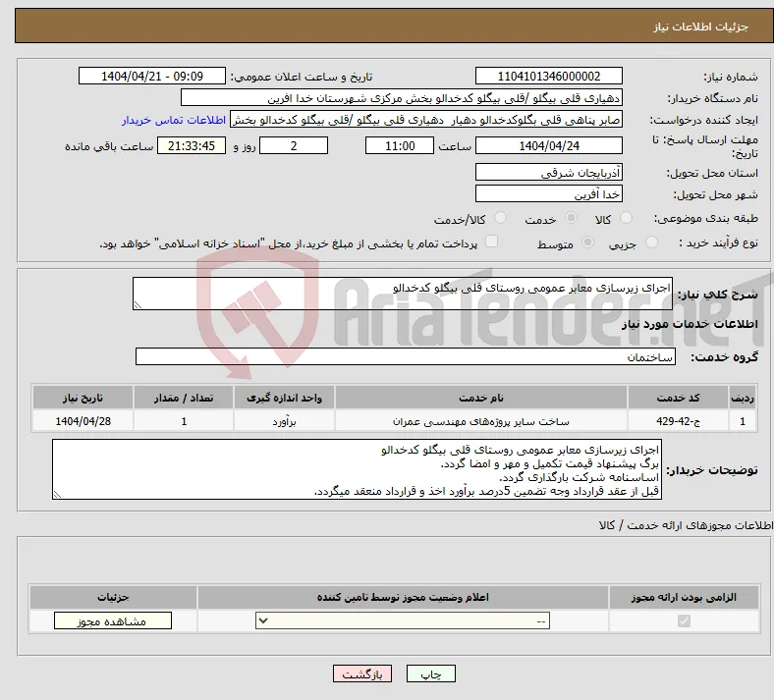Click the need number field 1104101346000002
The image size is (774, 700).
[x=549, y=76]
